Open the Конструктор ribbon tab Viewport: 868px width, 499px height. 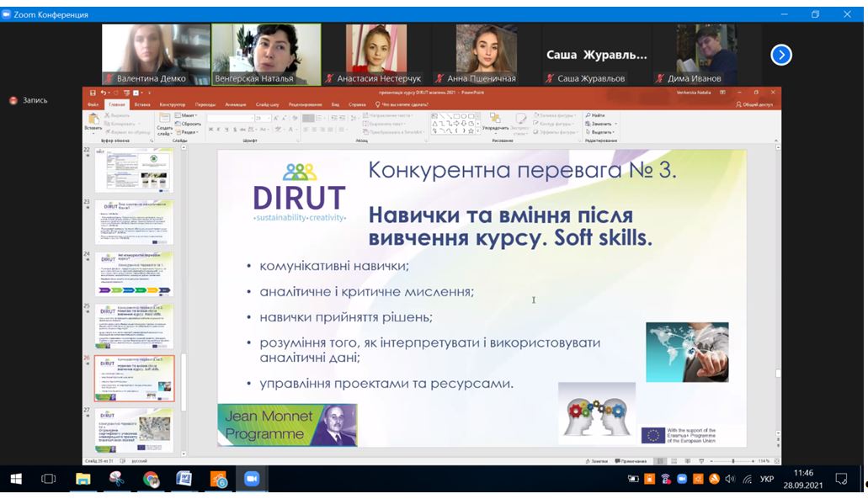coord(173,104)
